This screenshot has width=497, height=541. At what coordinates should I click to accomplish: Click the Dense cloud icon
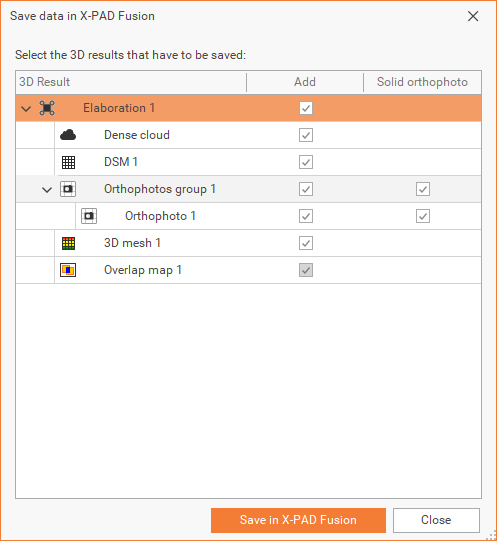pyautogui.click(x=68, y=135)
